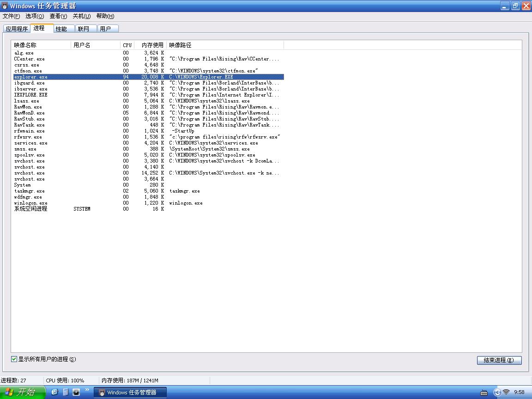Select the rfwsrv.exe process row
The image size is (532, 399).
click(149, 137)
